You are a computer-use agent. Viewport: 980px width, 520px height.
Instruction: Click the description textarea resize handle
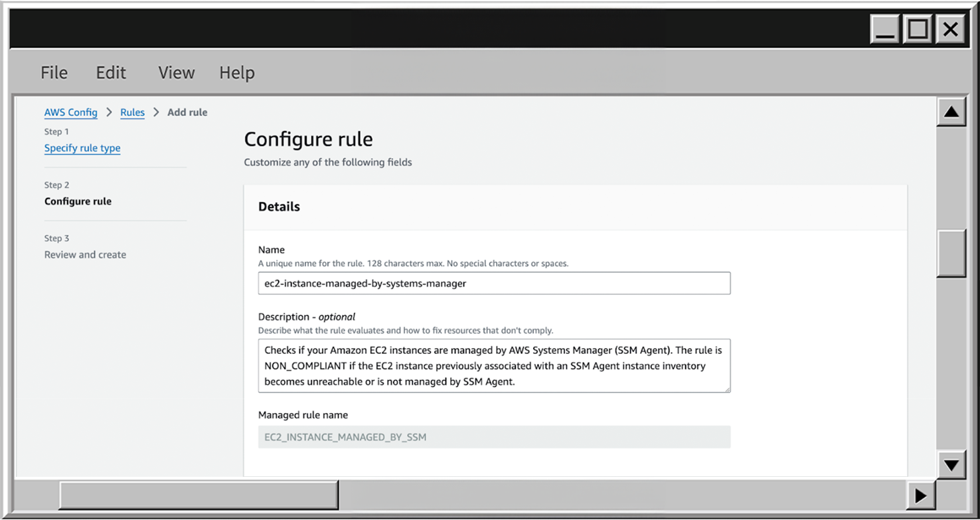coord(727,389)
